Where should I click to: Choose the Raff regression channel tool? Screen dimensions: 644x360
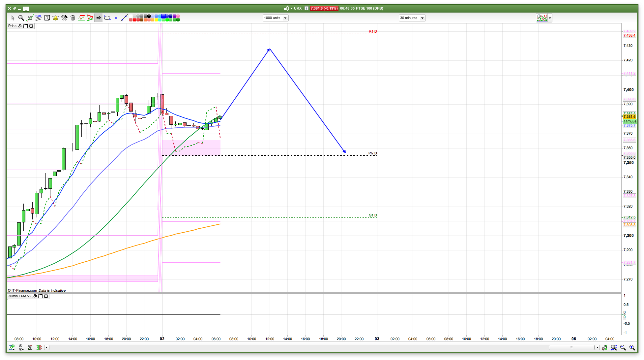click(x=38, y=18)
